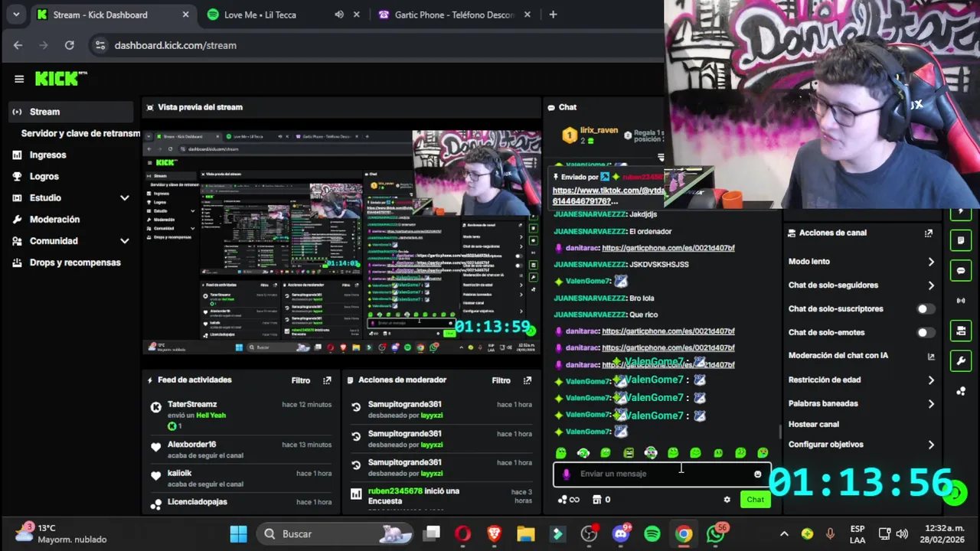Pop out the Acciones de canal panel
This screenshot has height=551, width=980.
pos(929,233)
